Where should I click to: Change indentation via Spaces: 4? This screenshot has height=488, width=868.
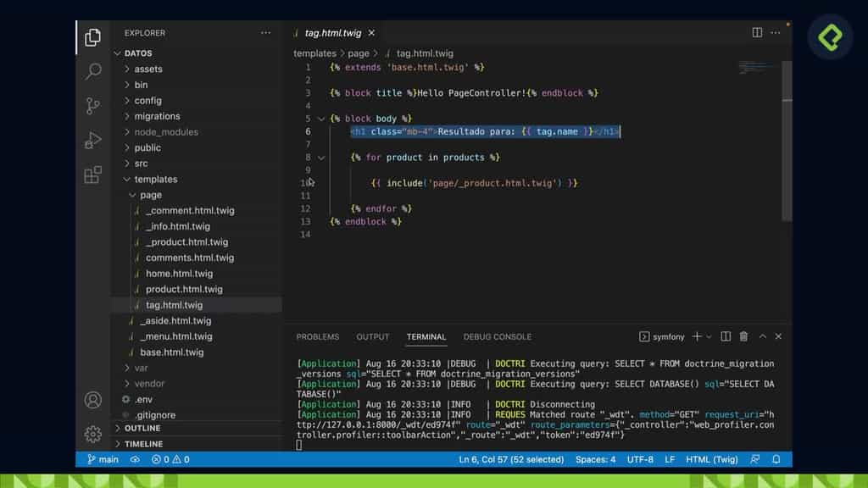click(x=595, y=459)
